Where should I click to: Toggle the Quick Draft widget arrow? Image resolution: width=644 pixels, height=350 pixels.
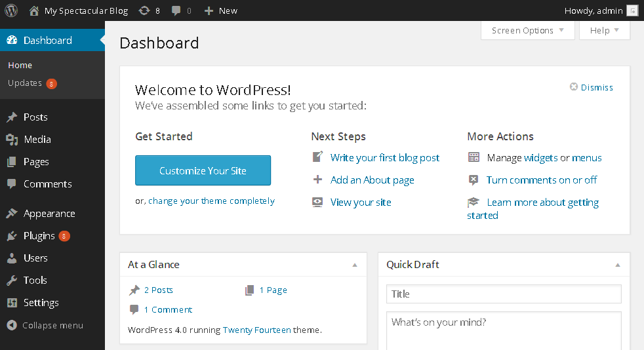(x=618, y=265)
